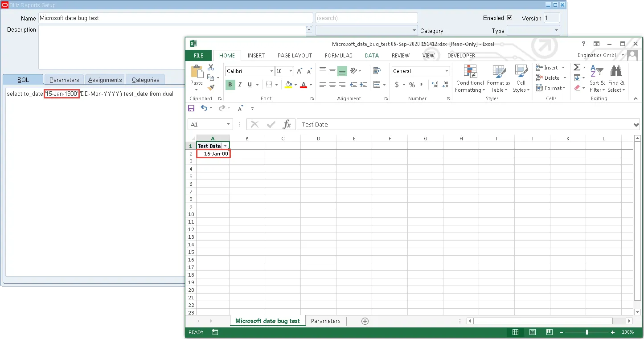Open Sort & Filter menu
The image size is (644, 339).
point(597,78)
